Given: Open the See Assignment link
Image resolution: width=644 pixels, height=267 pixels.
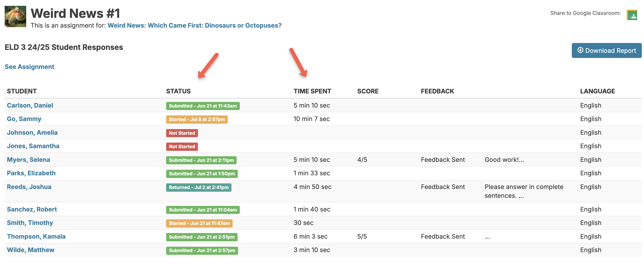Looking at the screenshot, I should point(29,67).
